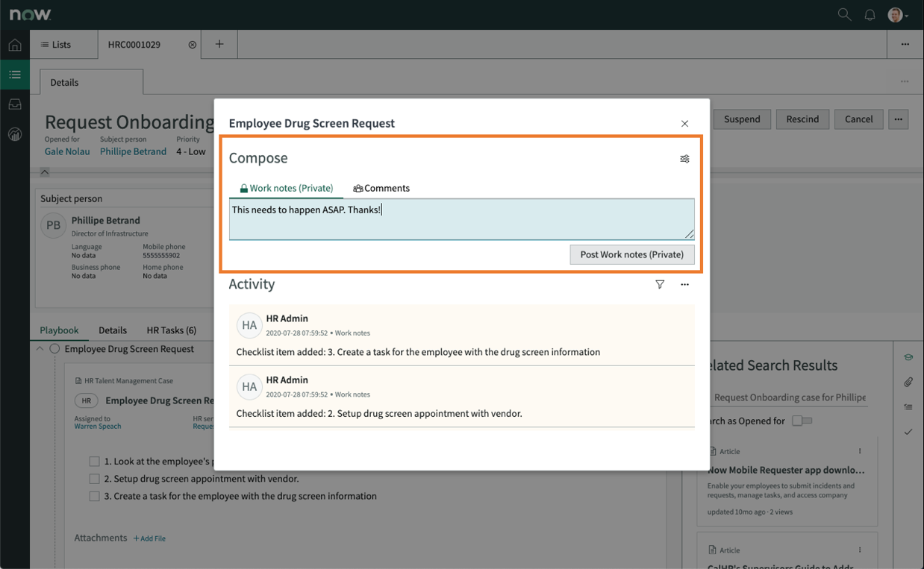Screen dimensions: 924x569
Task: Click the Suspend button
Action: point(742,119)
